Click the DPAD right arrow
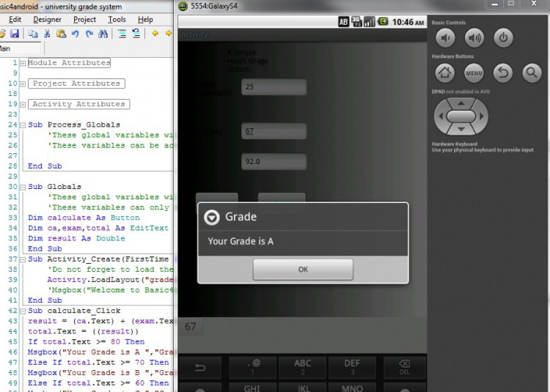 [x=482, y=117]
